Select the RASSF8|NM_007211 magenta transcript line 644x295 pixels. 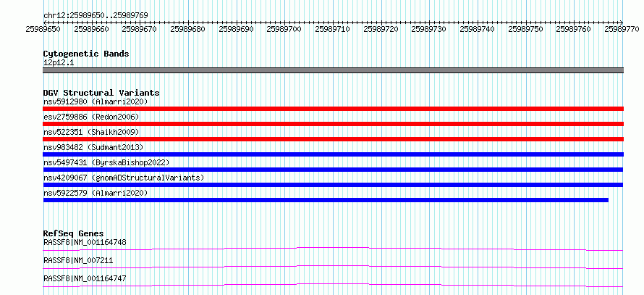click(333, 267)
